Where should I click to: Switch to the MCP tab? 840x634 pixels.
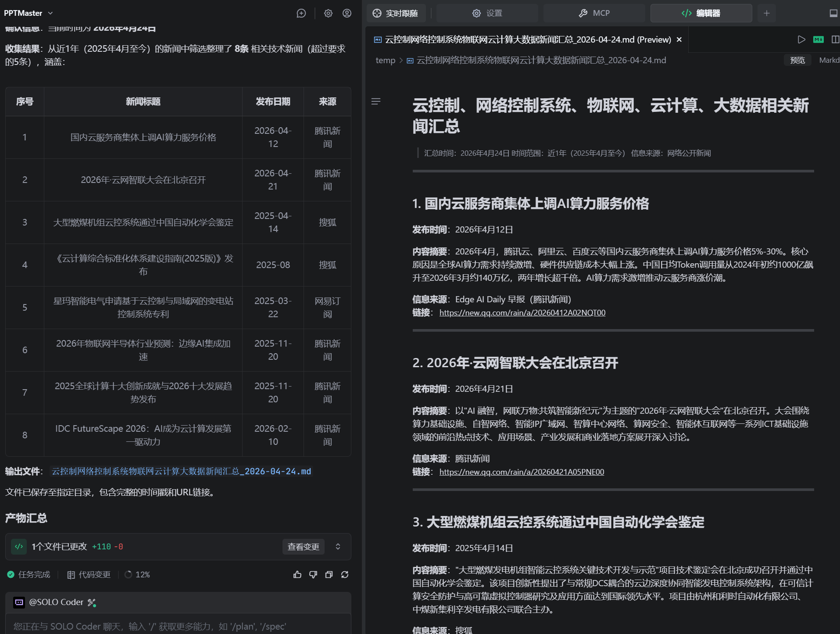594,13
